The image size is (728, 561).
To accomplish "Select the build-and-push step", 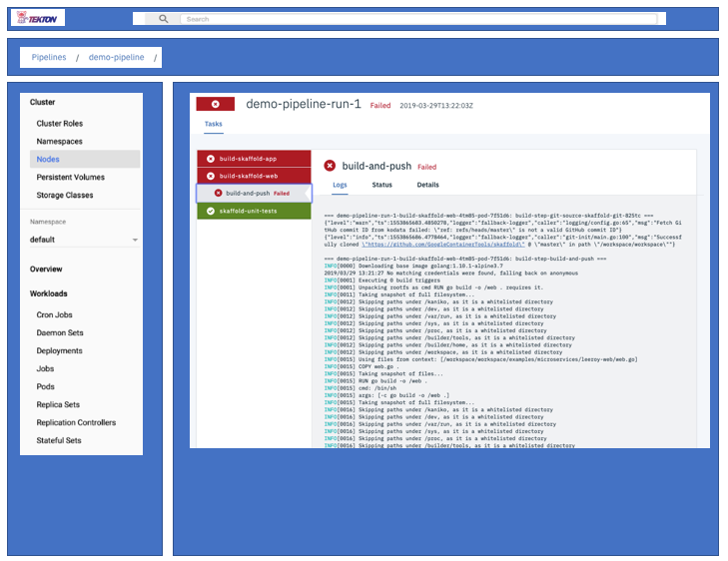I will coord(254,193).
